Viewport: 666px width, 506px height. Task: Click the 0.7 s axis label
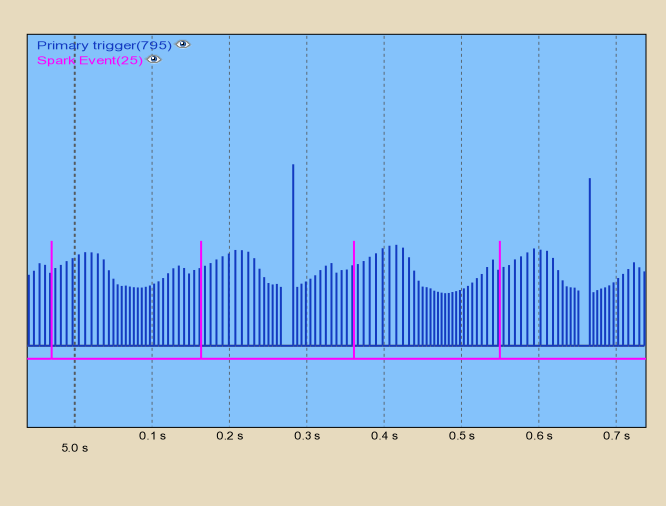click(616, 436)
